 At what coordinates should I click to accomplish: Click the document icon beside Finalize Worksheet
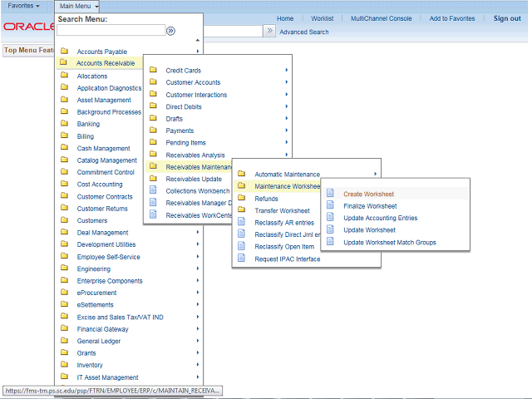coord(330,206)
